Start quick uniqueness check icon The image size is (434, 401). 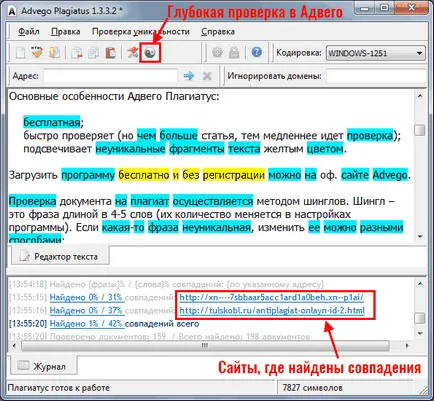(132, 52)
